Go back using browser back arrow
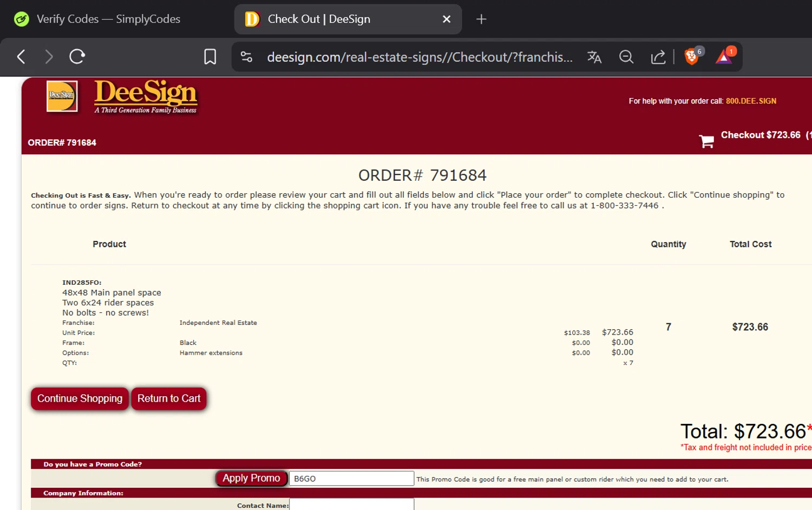Image resolution: width=812 pixels, height=510 pixels. (21, 57)
